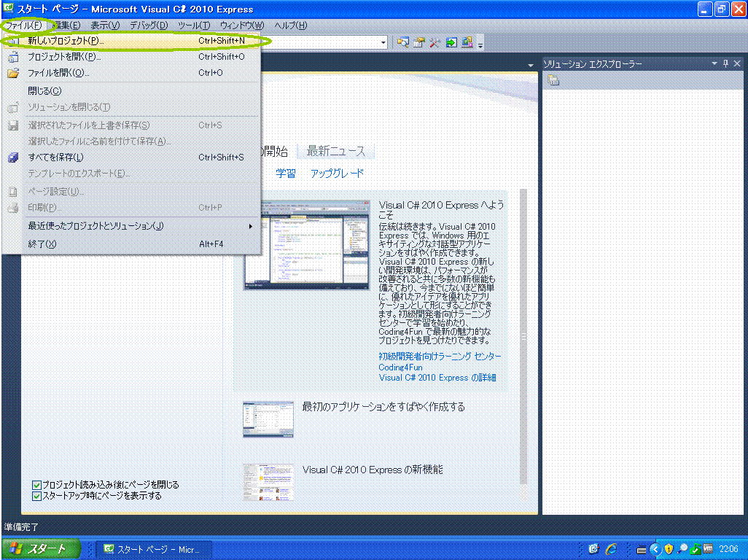This screenshot has width=748, height=560.
Task: Click the yellow security shield tray icon
Action: coord(669,550)
